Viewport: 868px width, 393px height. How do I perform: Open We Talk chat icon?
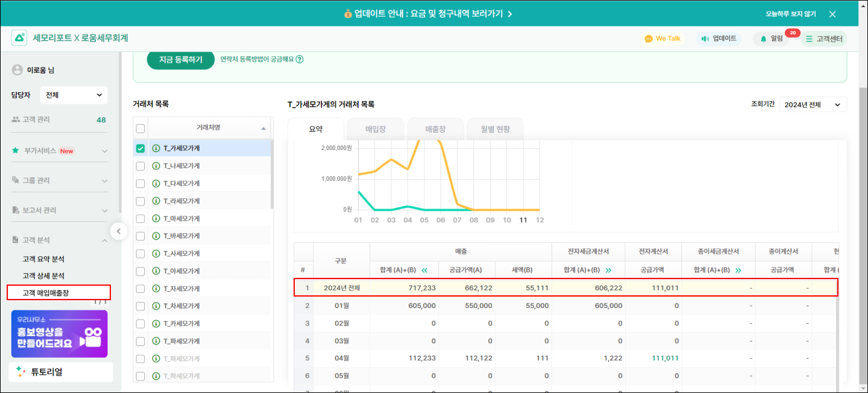click(x=649, y=39)
